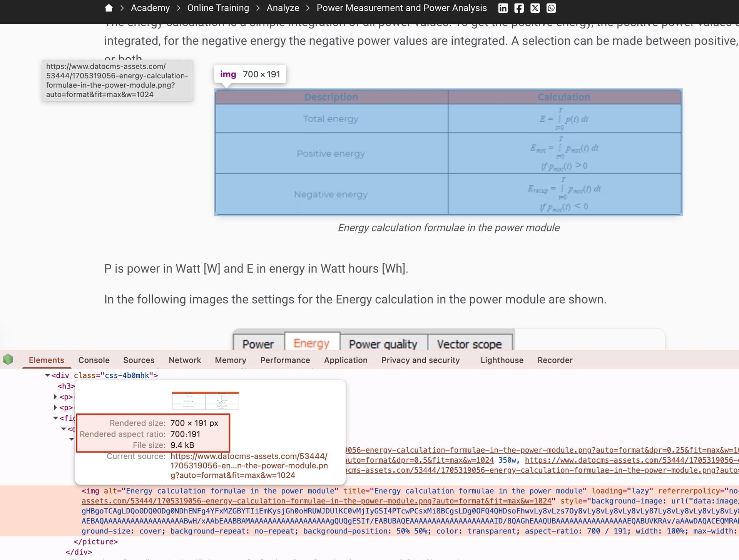Open the srcset link with dpr=0.25
739x560 pixels.
[x=542, y=450]
